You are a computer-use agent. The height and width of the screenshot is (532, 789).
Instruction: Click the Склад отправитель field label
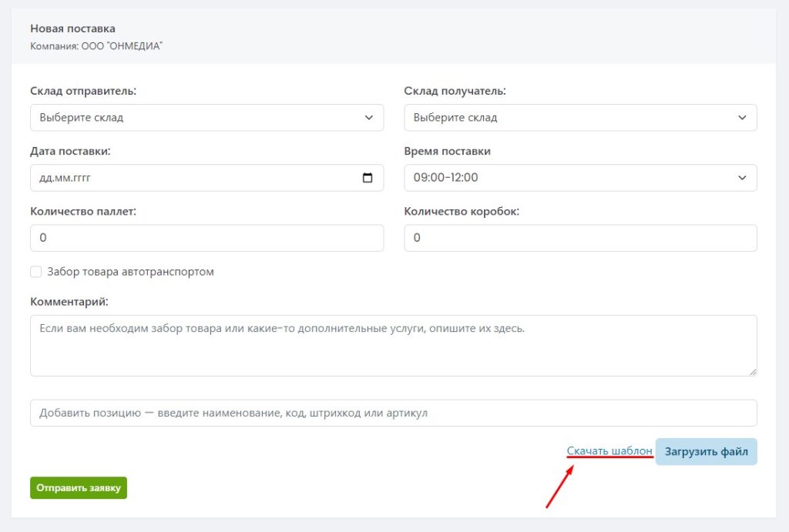tap(83, 91)
